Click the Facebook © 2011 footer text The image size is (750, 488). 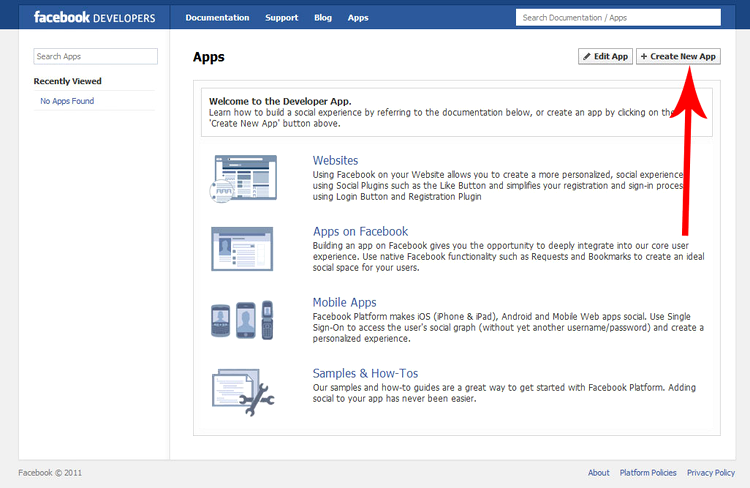(x=50, y=473)
